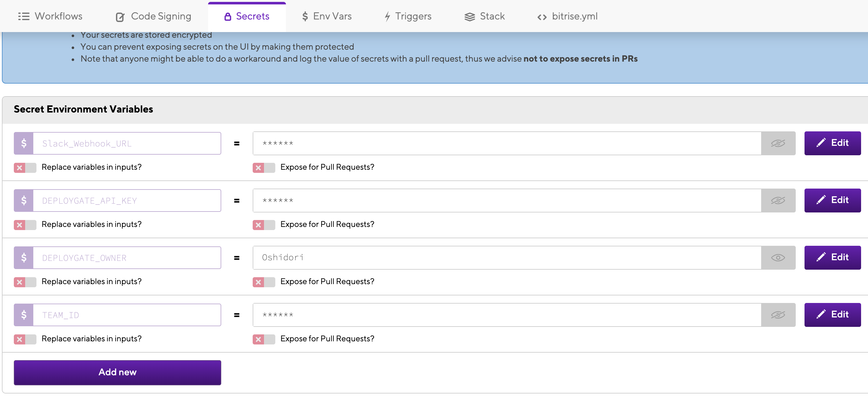Image resolution: width=868 pixels, height=396 pixels.
Task: Switch to the Env Vars tab
Action: coord(327,16)
